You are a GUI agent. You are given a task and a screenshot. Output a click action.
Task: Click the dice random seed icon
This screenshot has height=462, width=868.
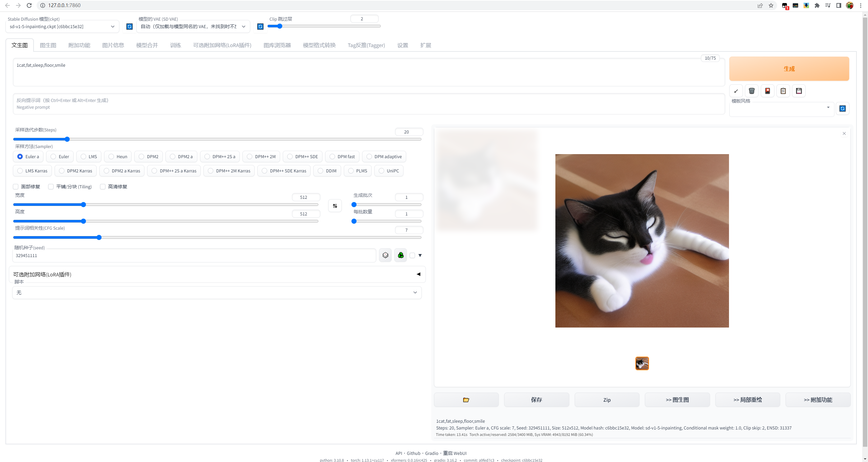pyautogui.click(x=385, y=255)
